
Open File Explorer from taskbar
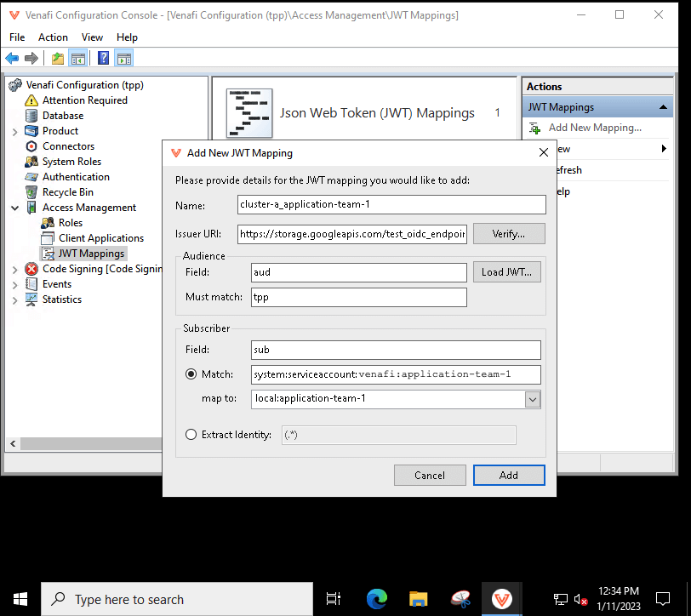418,599
